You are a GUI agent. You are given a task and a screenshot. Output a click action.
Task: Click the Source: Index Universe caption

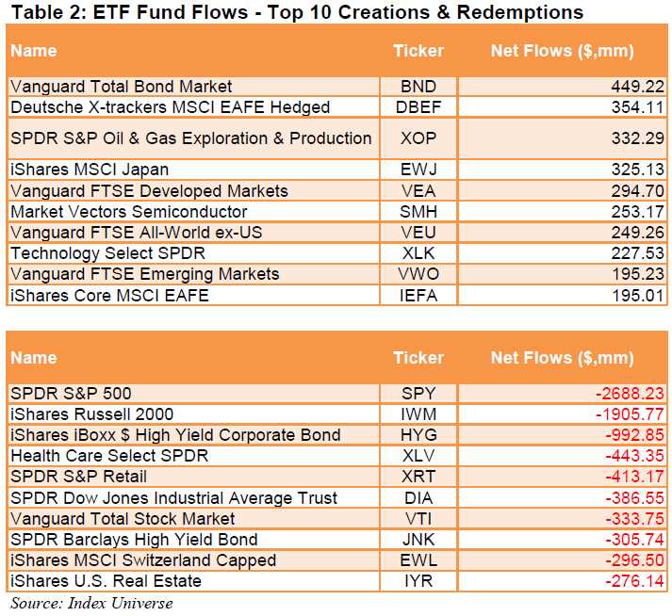tap(91, 603)
